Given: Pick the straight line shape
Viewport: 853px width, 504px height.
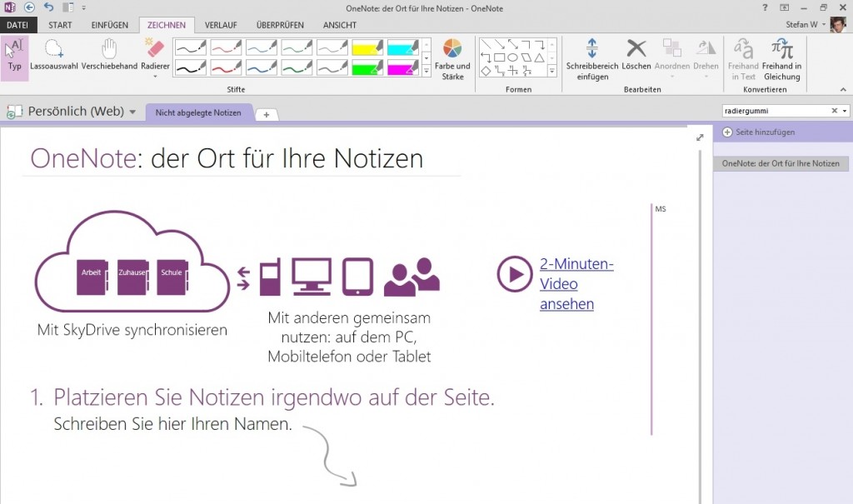Looking at the screenshot, I should (486, 45).
